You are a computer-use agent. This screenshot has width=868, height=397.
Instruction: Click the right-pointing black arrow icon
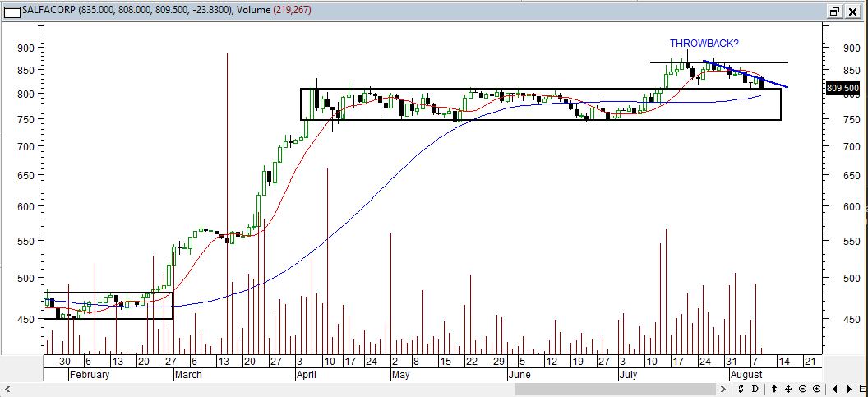(849, 390)
